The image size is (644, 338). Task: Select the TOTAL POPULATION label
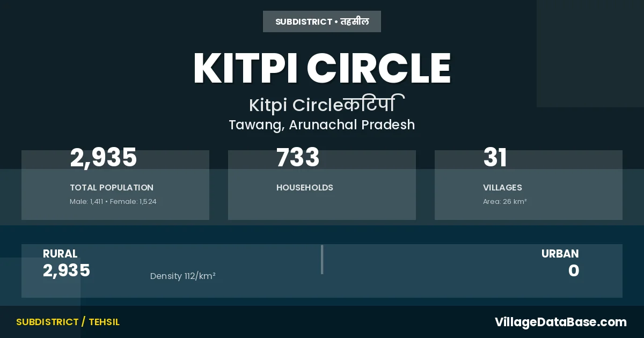point(112,188)
